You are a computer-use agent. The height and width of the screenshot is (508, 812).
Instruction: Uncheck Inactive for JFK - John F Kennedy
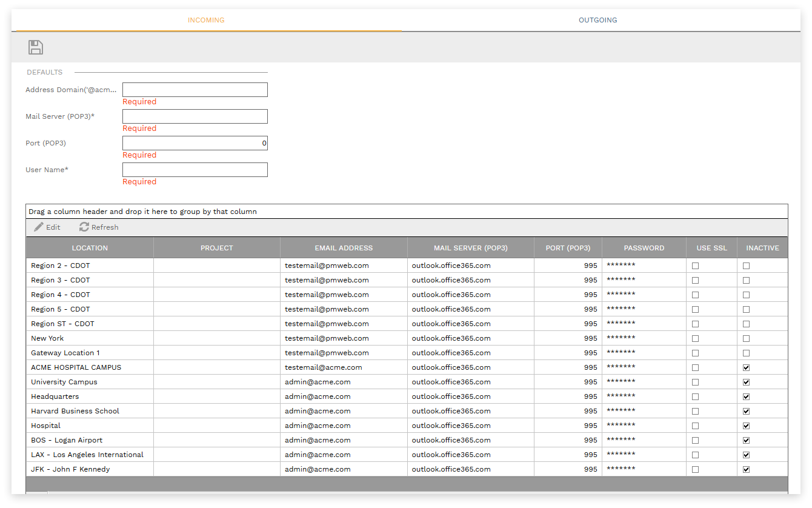click(x=746, y=470)
